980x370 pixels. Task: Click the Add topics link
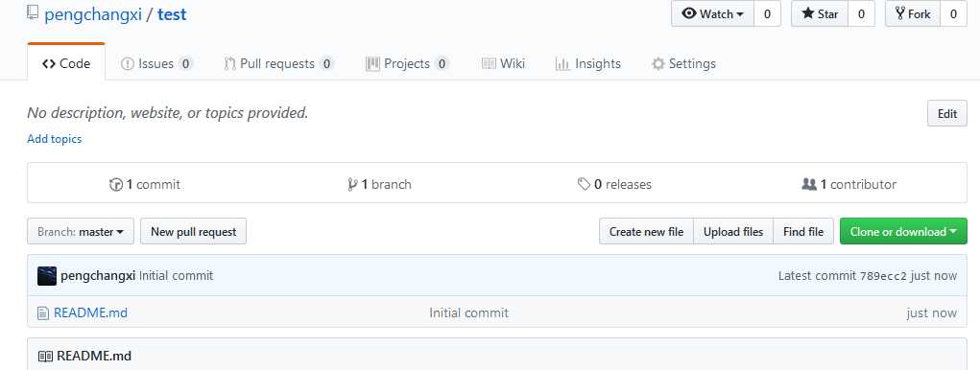point(55,139)
